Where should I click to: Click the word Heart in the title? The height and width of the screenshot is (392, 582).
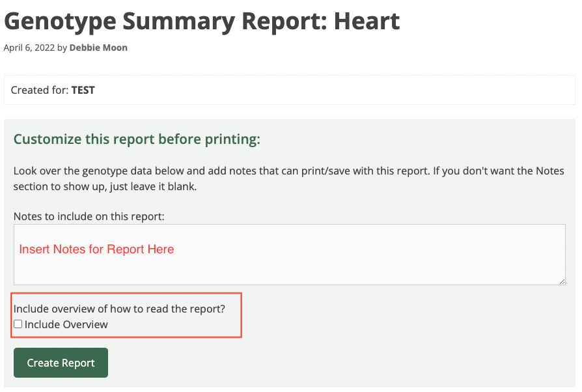367,21
